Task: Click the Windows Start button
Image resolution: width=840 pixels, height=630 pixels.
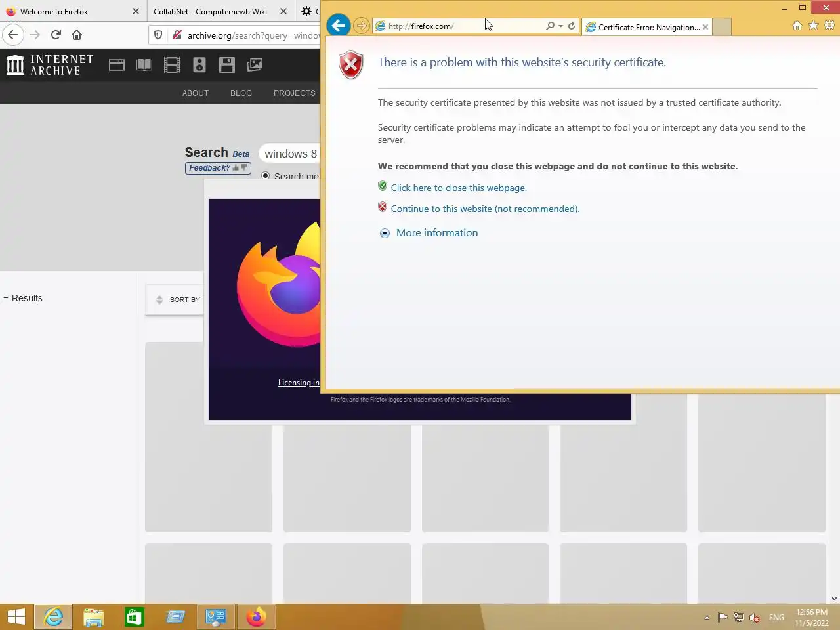Action: (16, 617)
